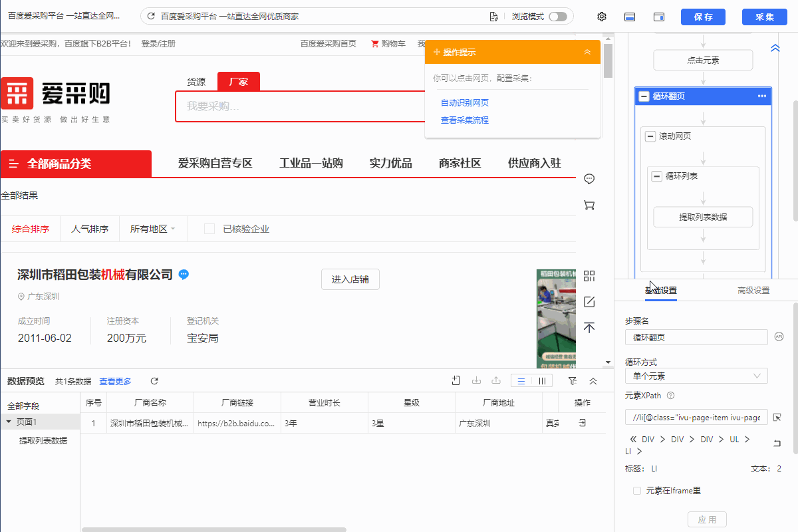This screenshot has width=798, height=532.
Task: Collapse the 循环翻页 step block
Action: (644, 96)
